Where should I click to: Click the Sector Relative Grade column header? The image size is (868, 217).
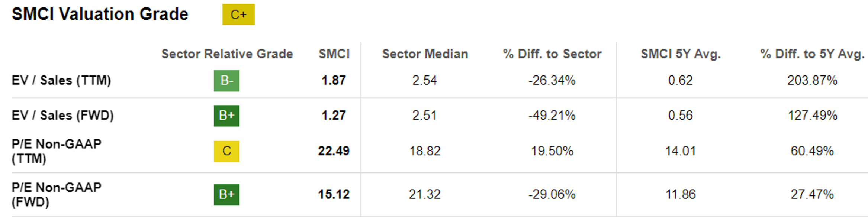pos(227,54)
